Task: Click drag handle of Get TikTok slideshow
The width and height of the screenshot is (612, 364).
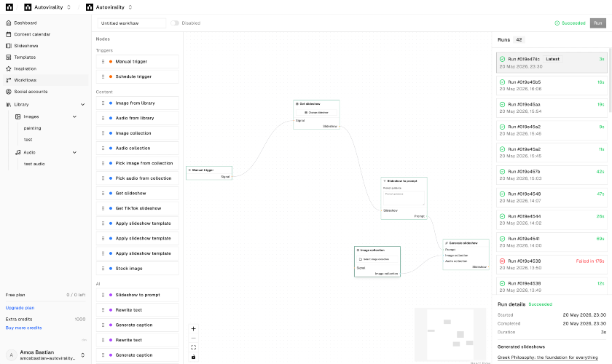Action: tap(103, 208)
